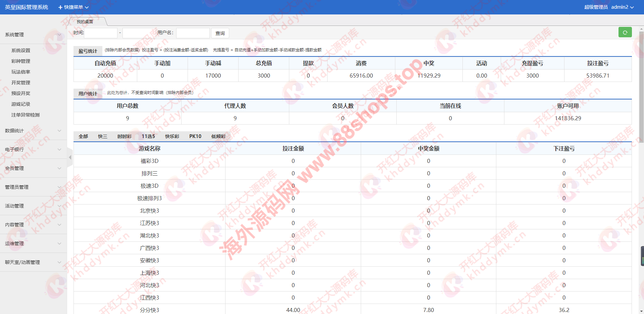Expand the 聊天室/动画管理 section
This screenshot has width=644, height=314.
(x=33, y=262)
